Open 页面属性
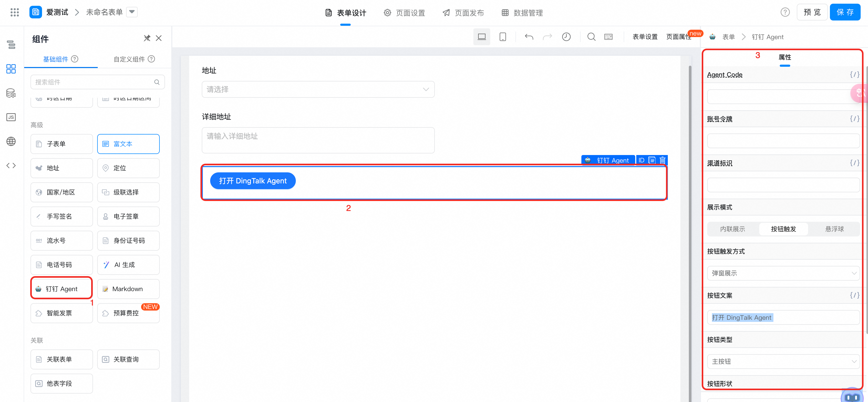 pyautogui.click(x=679, y=37)
